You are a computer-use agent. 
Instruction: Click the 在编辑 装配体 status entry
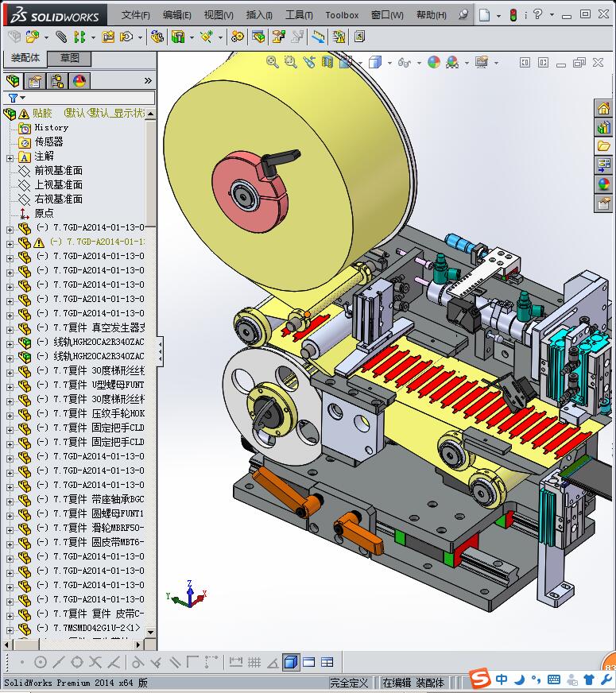tap(413, 683)
